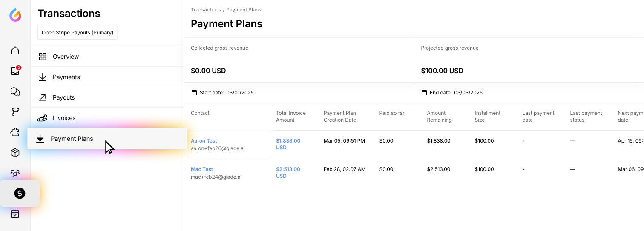Open Aaron Test contact link

tap(204, 141)
